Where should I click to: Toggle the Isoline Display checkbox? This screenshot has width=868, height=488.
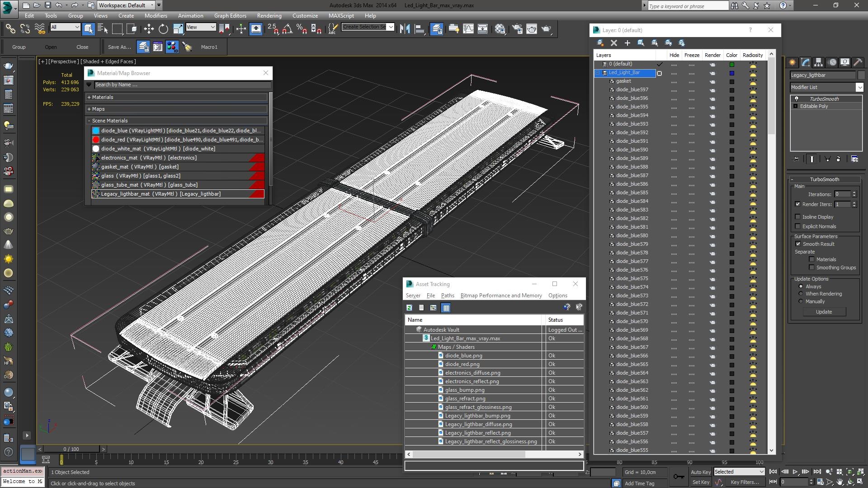click(798, 217)
